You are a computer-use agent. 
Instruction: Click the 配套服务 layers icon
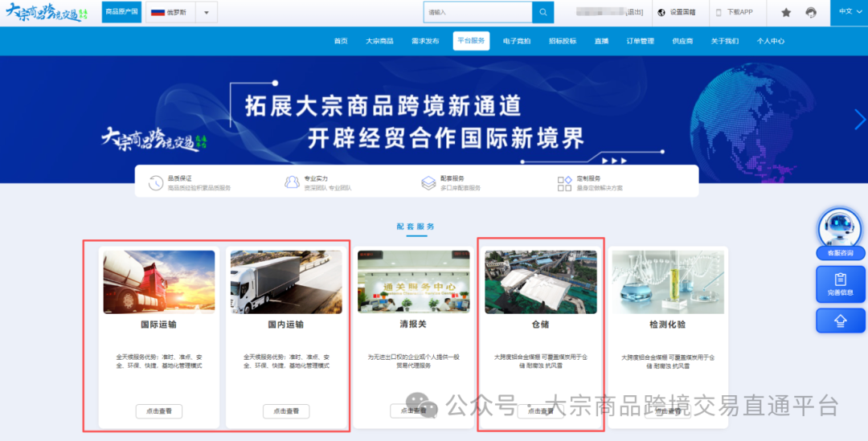(428, 183)
